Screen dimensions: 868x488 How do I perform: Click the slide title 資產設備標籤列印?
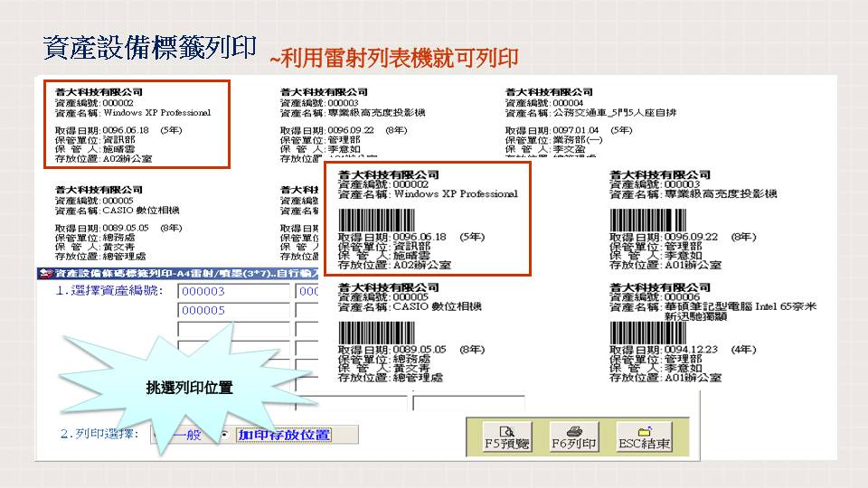[149, 48]
